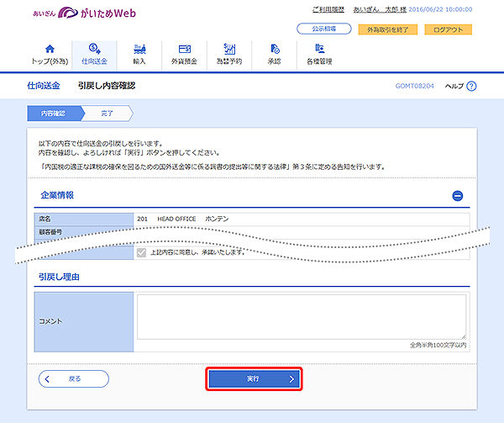Click the home icon for トップ(外為)
Screen dimensions: 504x423
pos(49,49)
